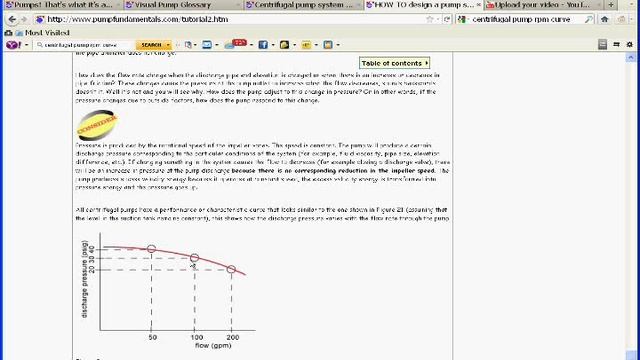Image resolution: width=640 pixels, height=360 pixels.
Task: Go to the browser home page
Action: pyautogui.click(x=604, y=19)
